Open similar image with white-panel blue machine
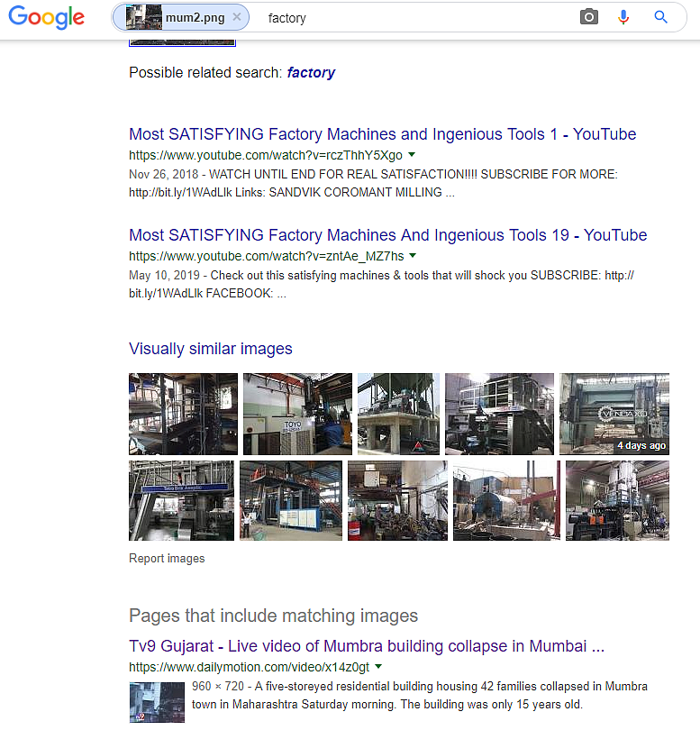 click(x=291, y=500)
